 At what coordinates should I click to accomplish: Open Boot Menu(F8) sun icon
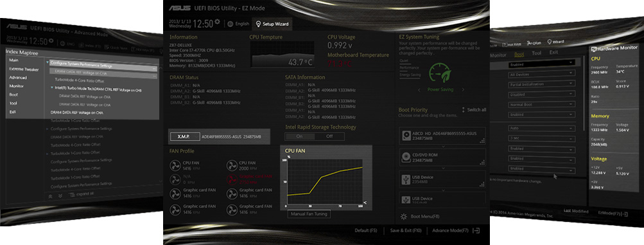(x=404, y=216)
